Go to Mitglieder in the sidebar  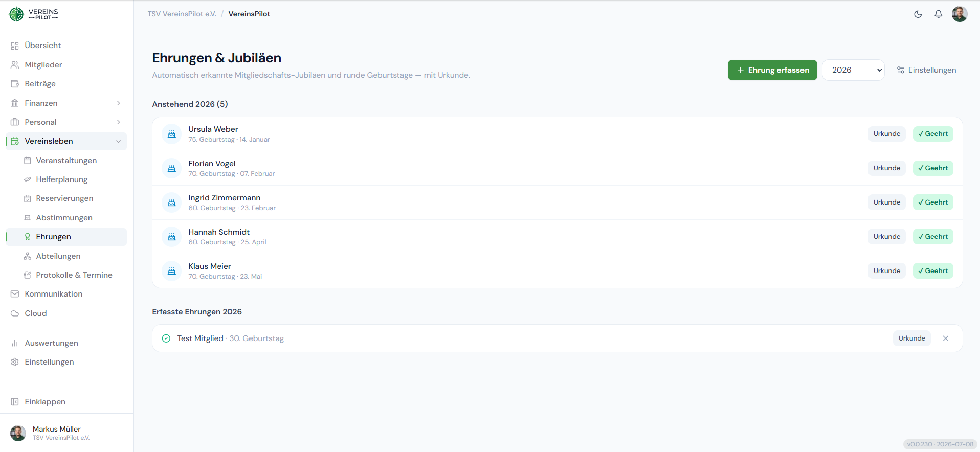66,65
